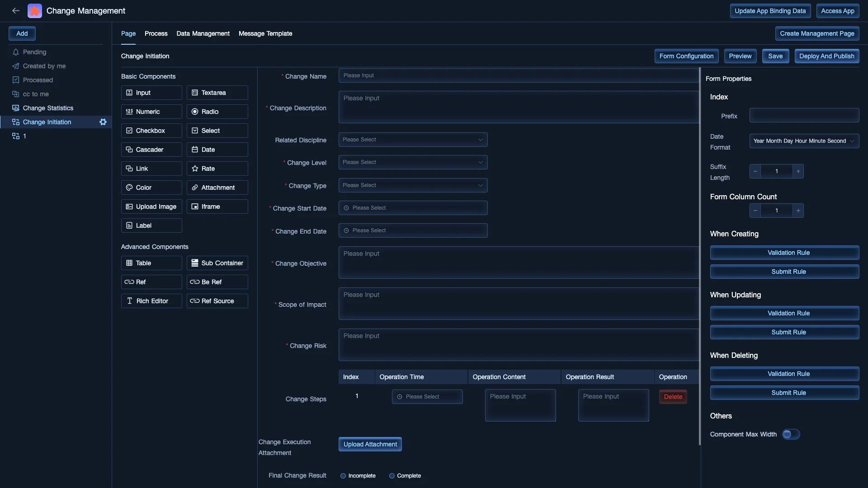Increase Suffix Length with plus stepper
This screenshot has width=868, height=488.
click(x=798, y=171)
